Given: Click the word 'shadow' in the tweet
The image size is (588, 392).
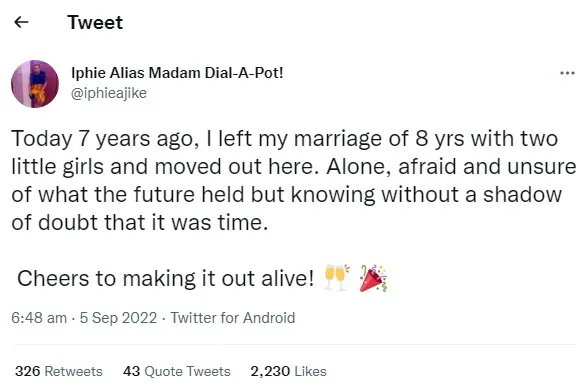Looking at the screenshot, I should (x=522, y=194).
